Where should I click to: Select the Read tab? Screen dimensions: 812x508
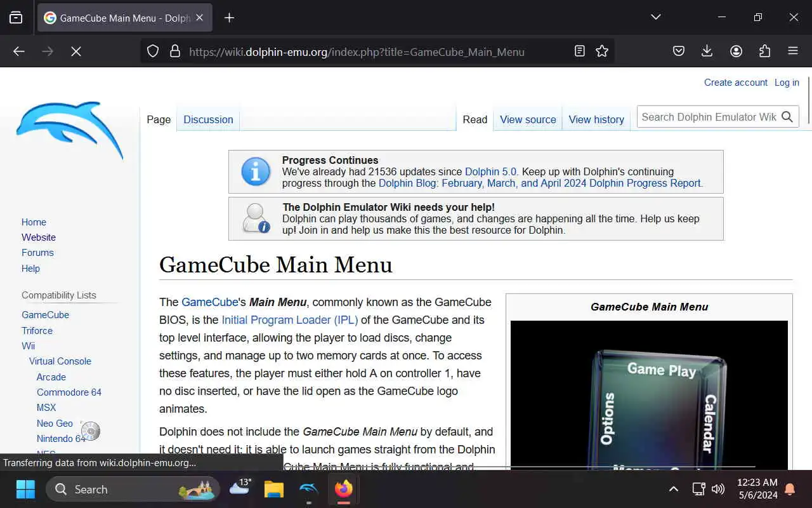(475, 119)
